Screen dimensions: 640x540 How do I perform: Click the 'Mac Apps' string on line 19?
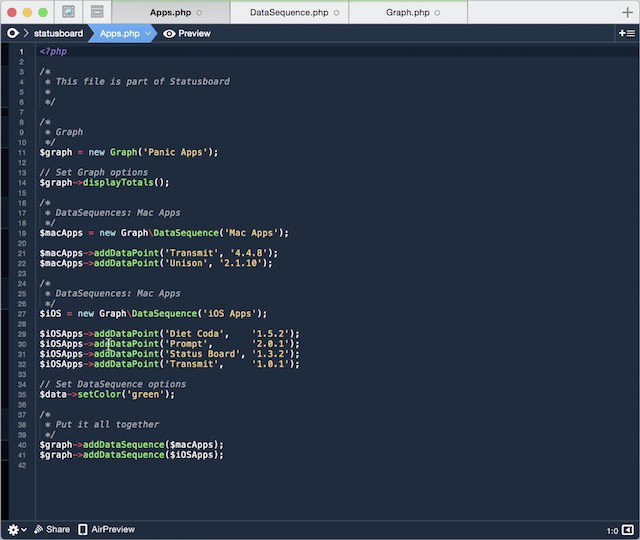(251, 233)
